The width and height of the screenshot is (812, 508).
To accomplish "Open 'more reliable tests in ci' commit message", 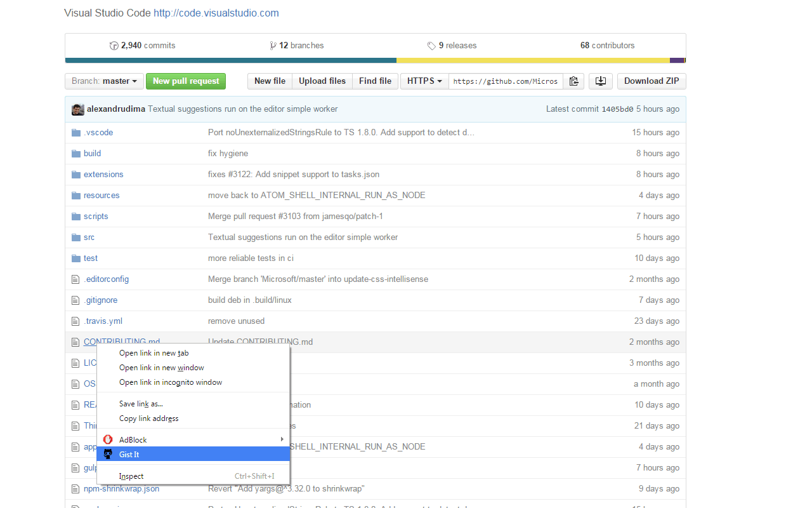I will [x=251, y=258].
